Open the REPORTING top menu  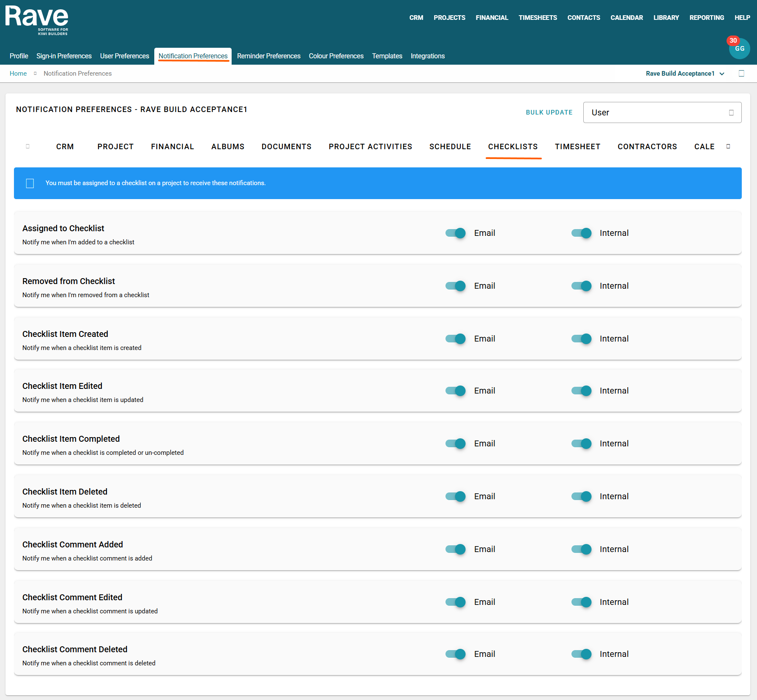(x=707, y=18)
